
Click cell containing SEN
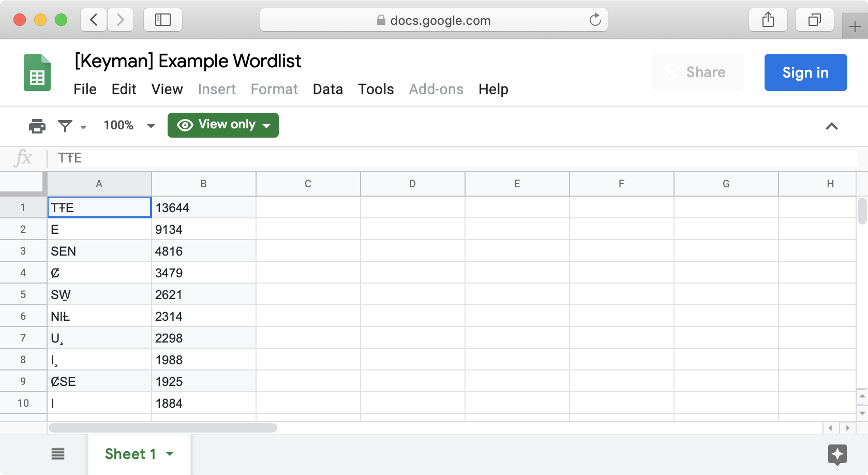point(99,251)
